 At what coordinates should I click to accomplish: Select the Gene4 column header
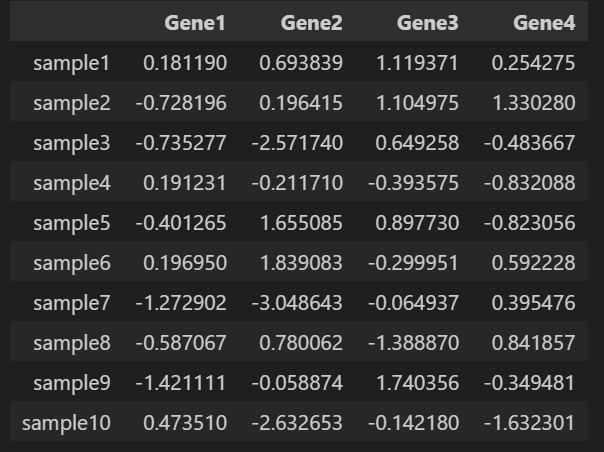point(544,23)
